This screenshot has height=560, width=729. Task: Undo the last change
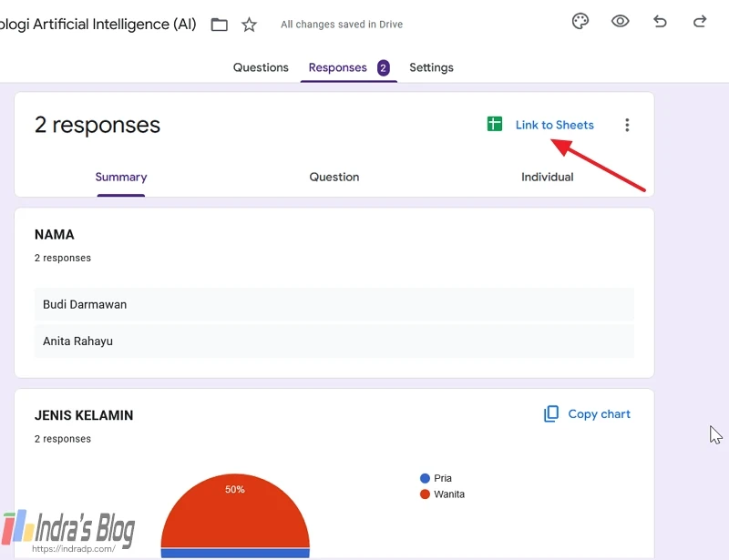click(x=660, y=21)
